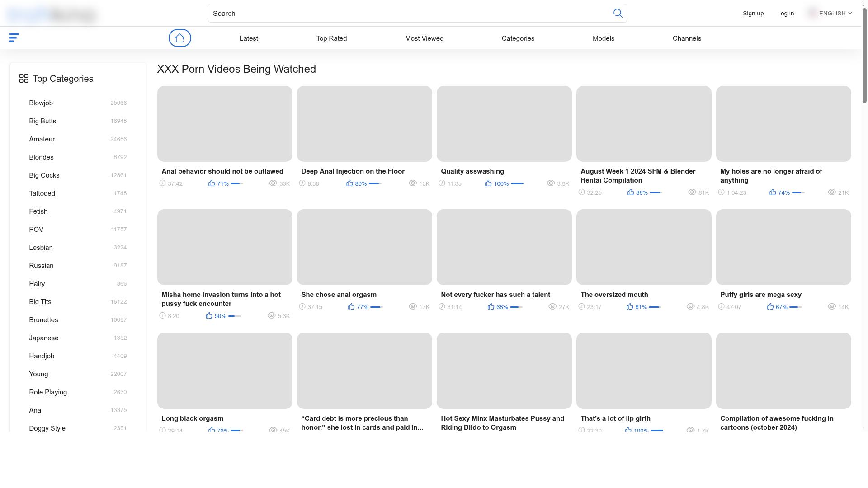Open the hamburger sidebar menu icon
The image size is (868, 488).
click(14, 38)
